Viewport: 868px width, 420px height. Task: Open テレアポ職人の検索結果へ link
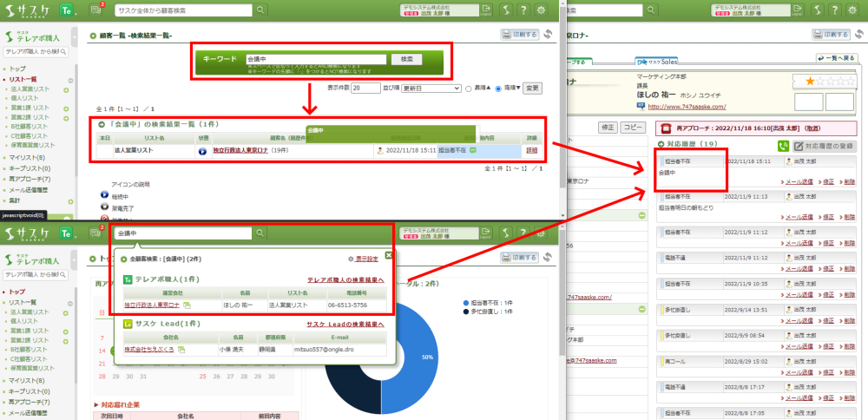pyautogui.click(x=345, y=280)
